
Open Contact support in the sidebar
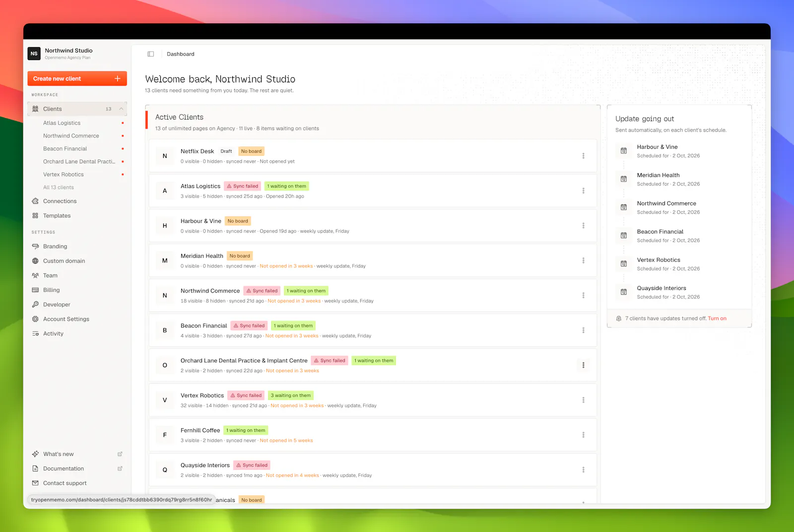tap(65, 483)
